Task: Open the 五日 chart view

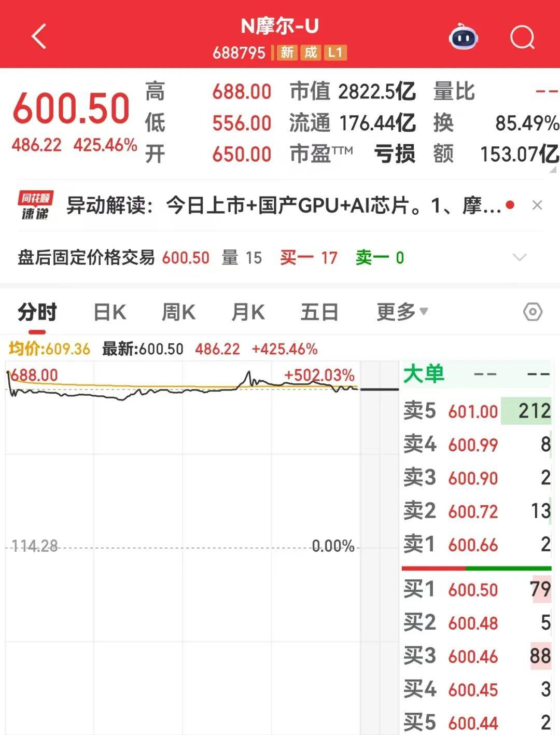Action: click(319, 312)
